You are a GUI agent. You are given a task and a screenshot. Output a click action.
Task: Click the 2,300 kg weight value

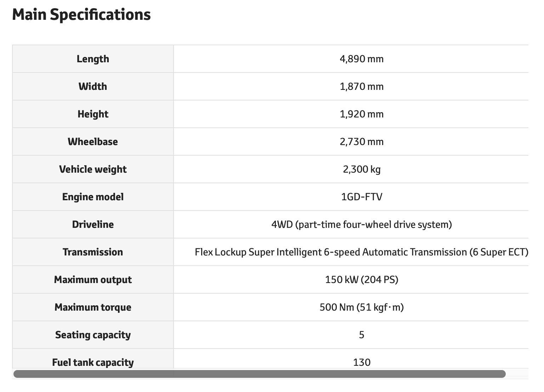pos(361,169)
